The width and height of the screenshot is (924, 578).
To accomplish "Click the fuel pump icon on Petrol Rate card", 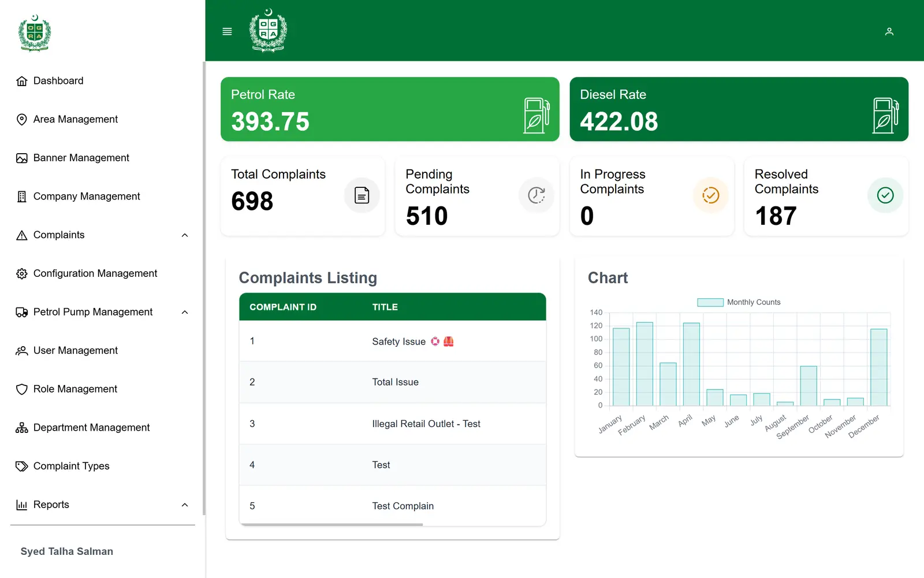I will (536, 115).
